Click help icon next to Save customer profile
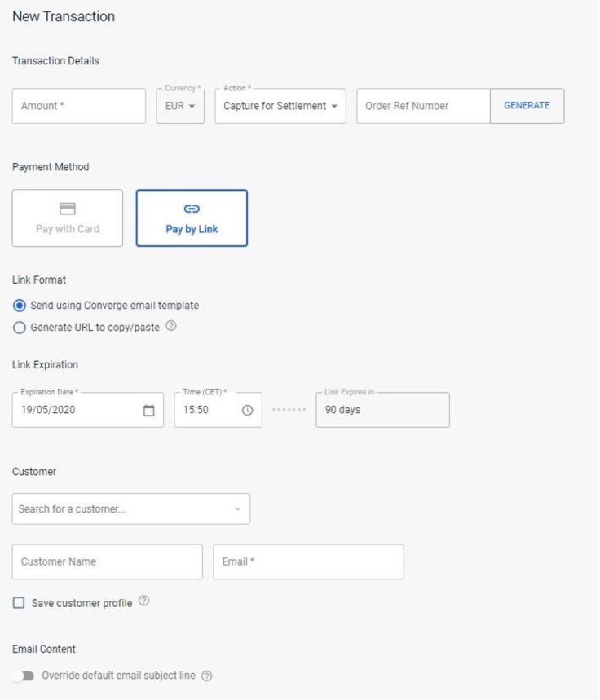Image resolution: width=600 pixels, height=700 pixels. click(x=144, y=601)
